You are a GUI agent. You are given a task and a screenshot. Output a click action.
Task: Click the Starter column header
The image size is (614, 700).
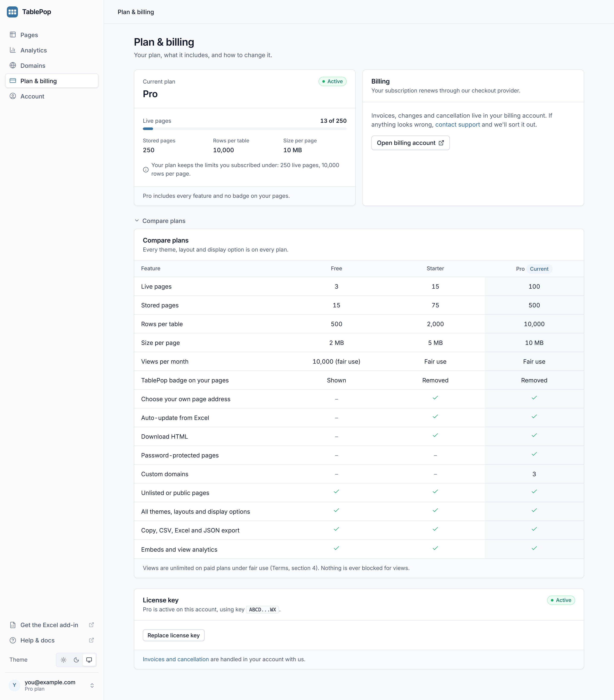tap(435, 269)
